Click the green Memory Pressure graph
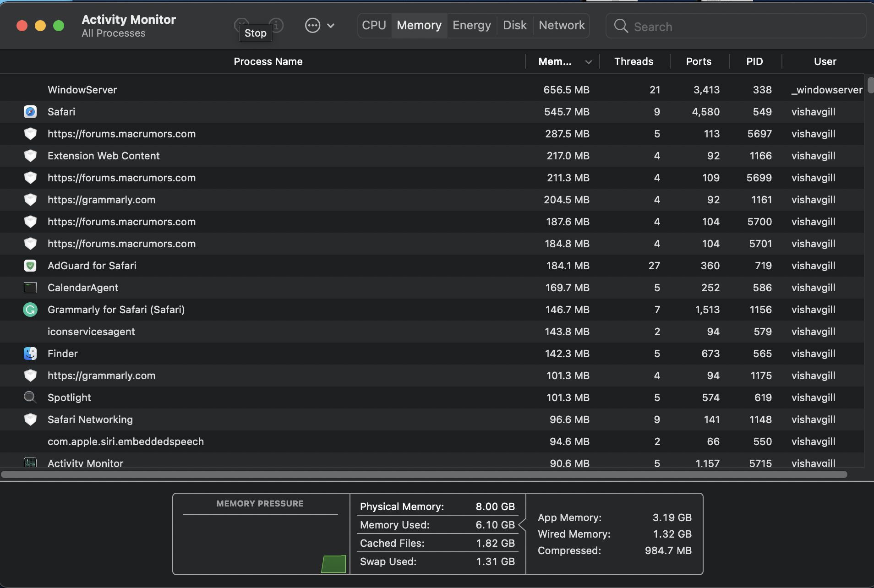The width and height of the screenshot is (874, 588). click(333, 564)
